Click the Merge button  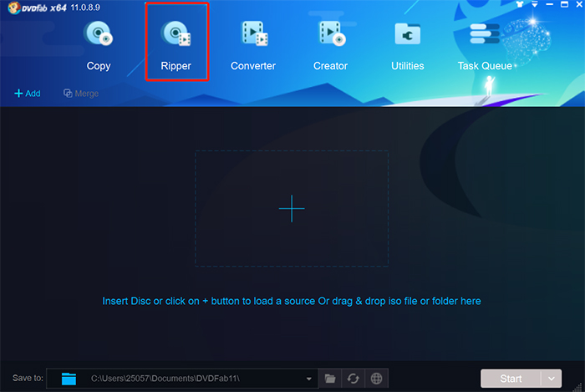[x=81, y=94]
